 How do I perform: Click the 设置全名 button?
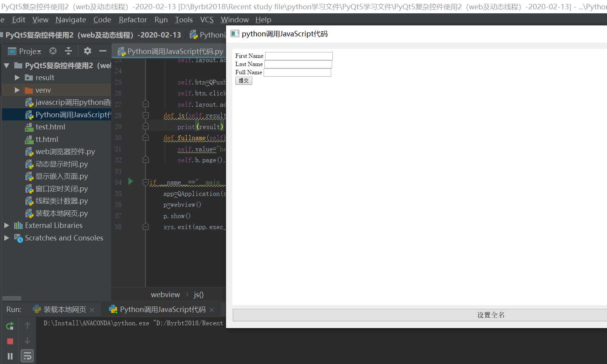420,315
